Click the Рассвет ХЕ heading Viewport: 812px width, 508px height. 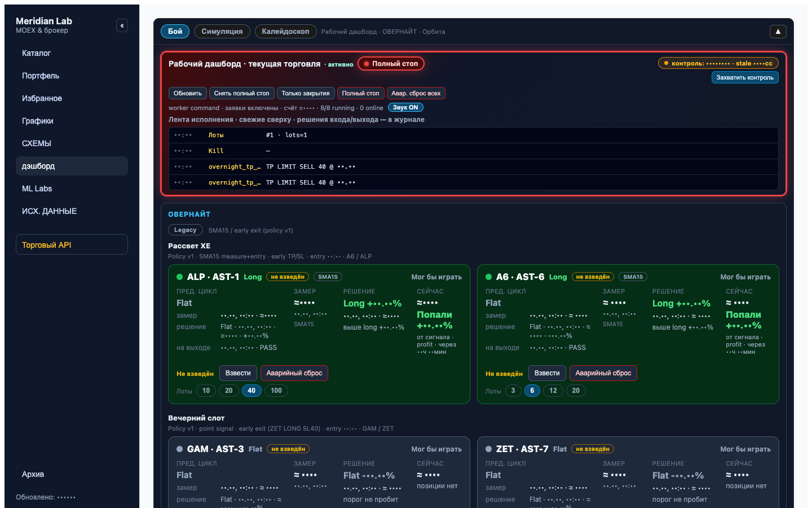point(189,246)
